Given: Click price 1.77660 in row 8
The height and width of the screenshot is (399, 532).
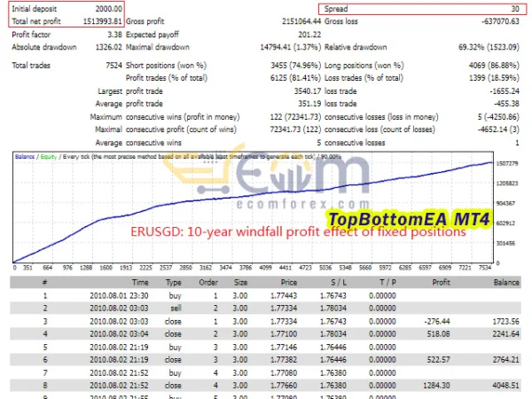Looking at the screenshot, I should 284,386.
